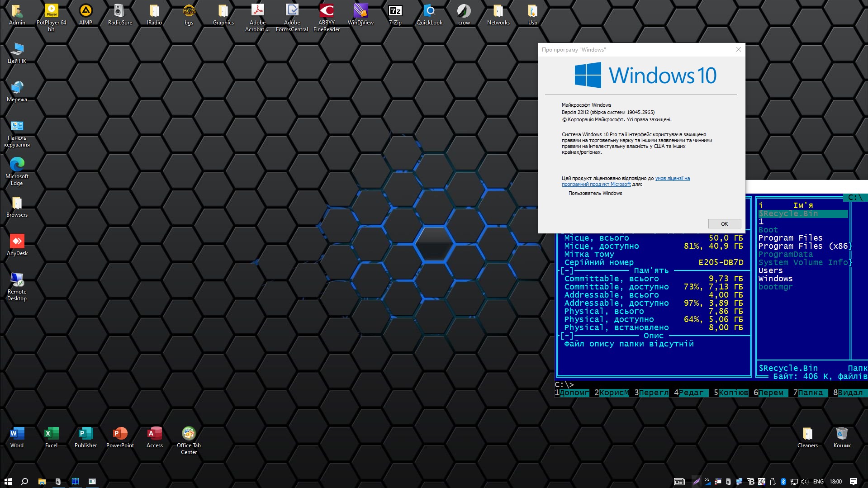Open the PotPlayer 64 bit desktop icon
Viewport: 868px width, 488px height.
(51, 11)
